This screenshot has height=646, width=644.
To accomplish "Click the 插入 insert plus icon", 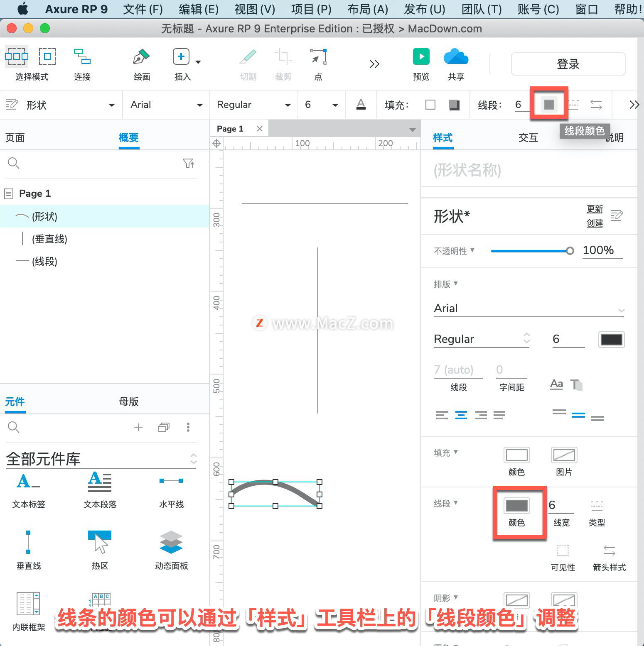I will (181, 56).
